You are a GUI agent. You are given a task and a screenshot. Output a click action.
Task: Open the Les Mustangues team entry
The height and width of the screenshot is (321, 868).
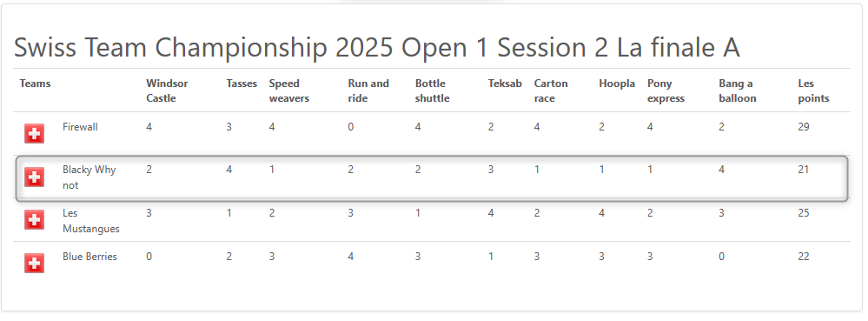point(90,221)
